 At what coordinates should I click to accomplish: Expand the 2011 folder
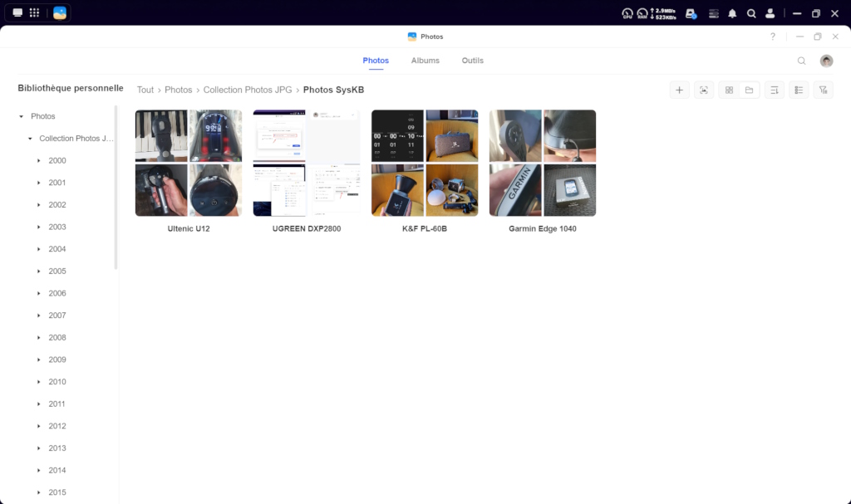point(38,404)
